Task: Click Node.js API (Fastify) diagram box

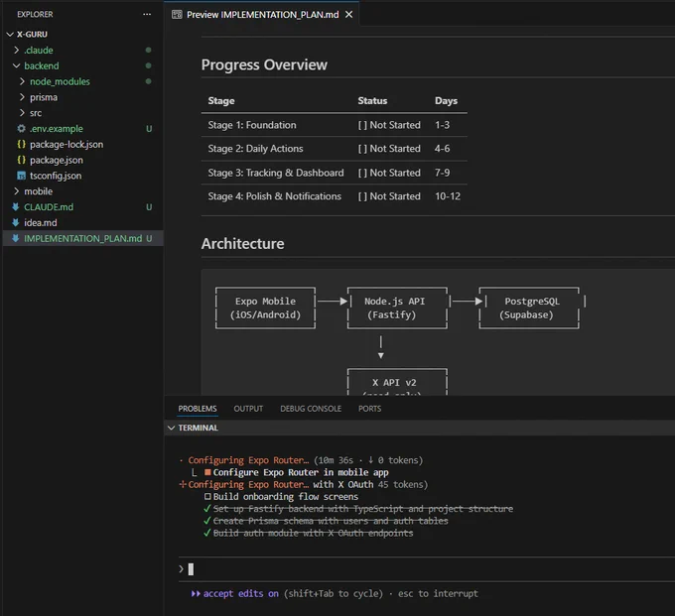Action: pyautogui.click(x=397, y=308)
